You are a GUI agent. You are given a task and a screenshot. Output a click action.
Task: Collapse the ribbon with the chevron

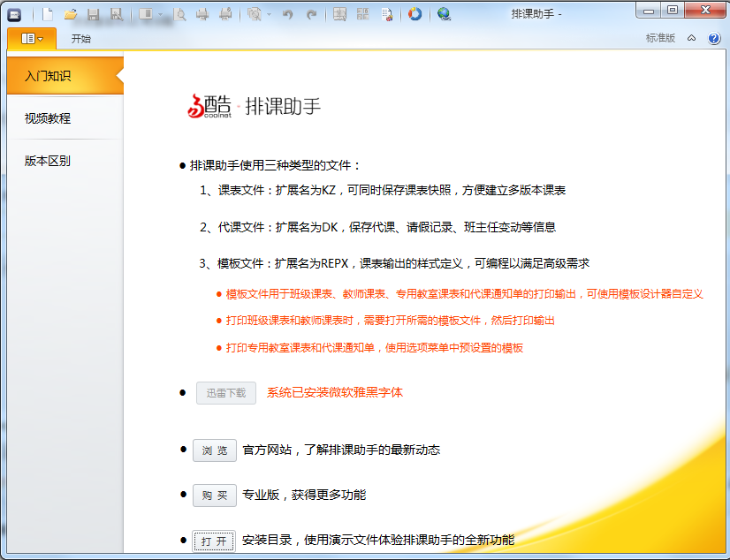tap(692, 39)
